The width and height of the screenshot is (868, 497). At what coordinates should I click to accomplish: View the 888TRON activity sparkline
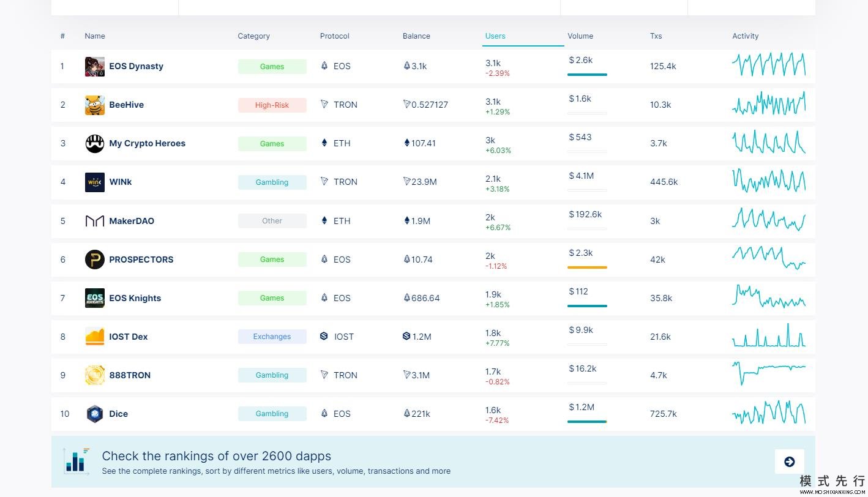[769, 373]
